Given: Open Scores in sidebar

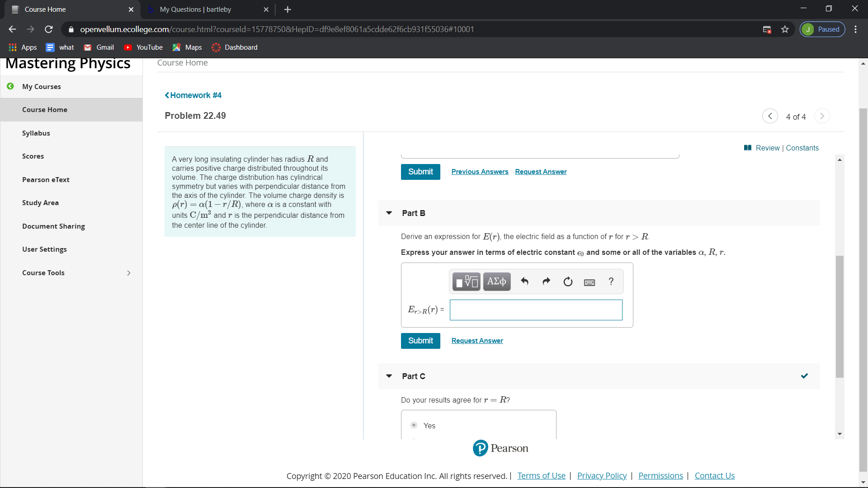Looking at the screenshot, I should click(x=33, y=156).
